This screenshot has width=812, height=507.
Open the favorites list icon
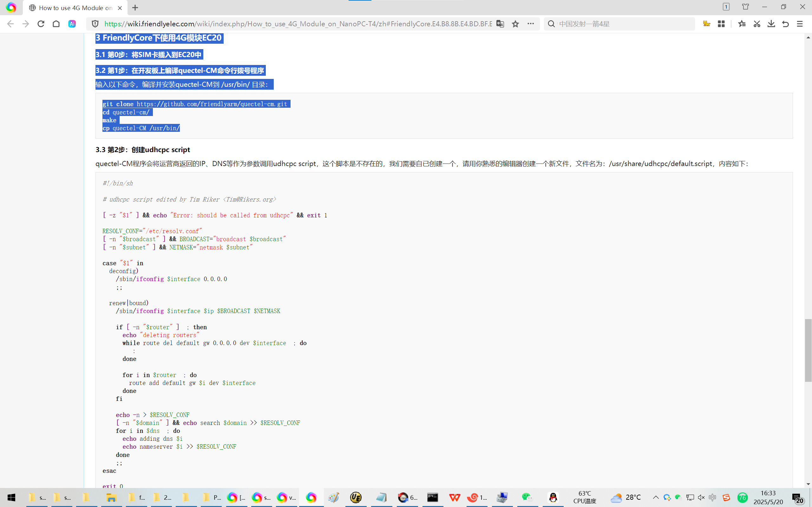tap(742, 24)
